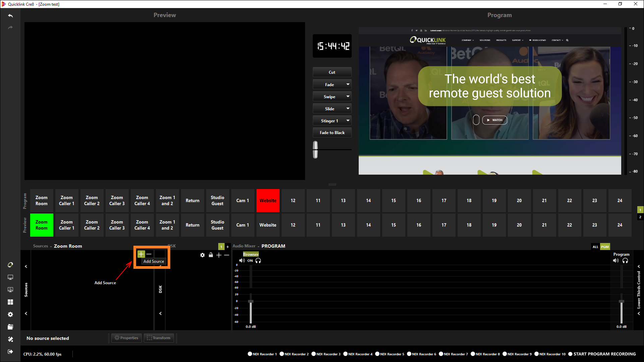Select the PGM audio mixer tab
Screen dimensions: 644x362
coord(605,247)
